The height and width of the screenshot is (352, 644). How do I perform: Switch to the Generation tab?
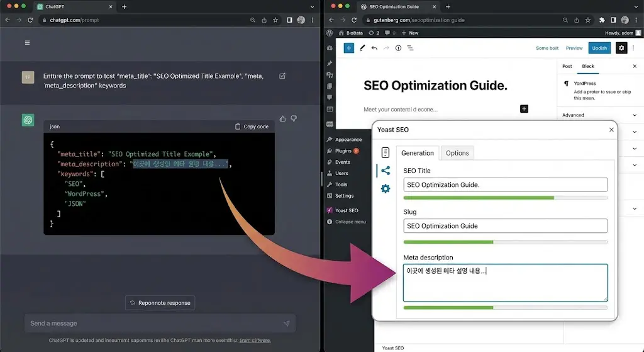[x=418, y=153]
